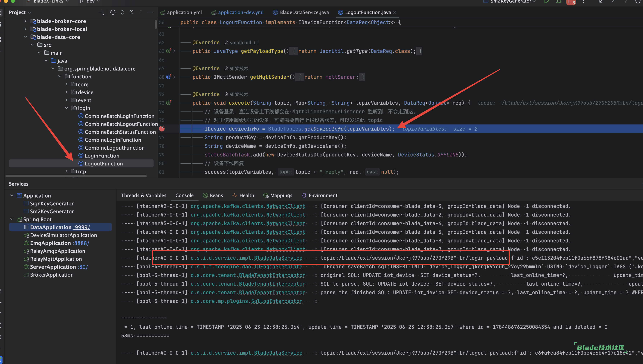
Task: Open the application-dev.yml tab
Action: [x=237, y=12]
